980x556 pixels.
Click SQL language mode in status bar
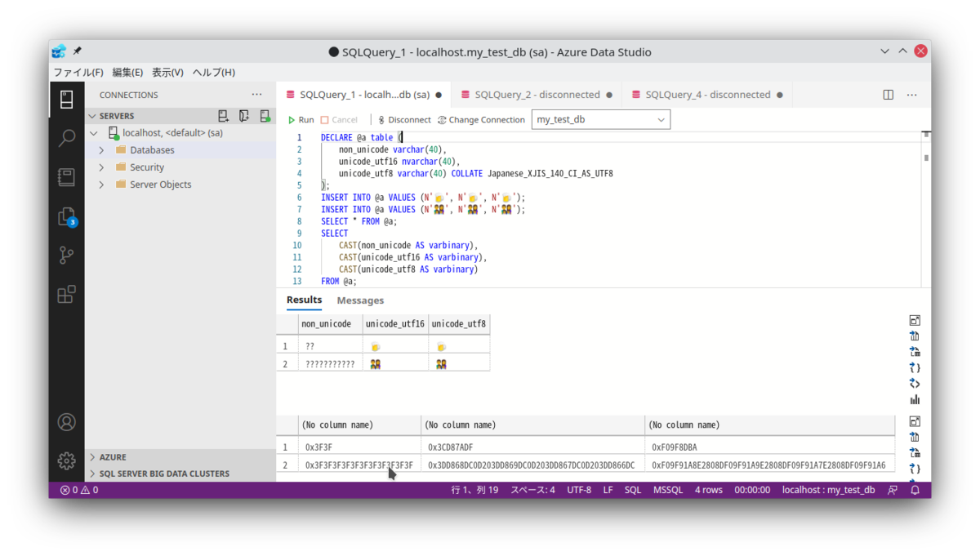pyautogui.click(x=633, y=490)
